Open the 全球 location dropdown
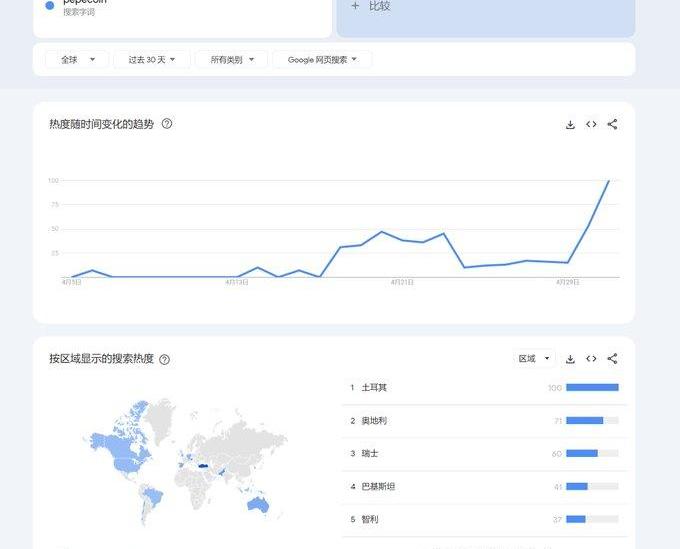This screenshot has height=549, width=680. pos(77,60)
